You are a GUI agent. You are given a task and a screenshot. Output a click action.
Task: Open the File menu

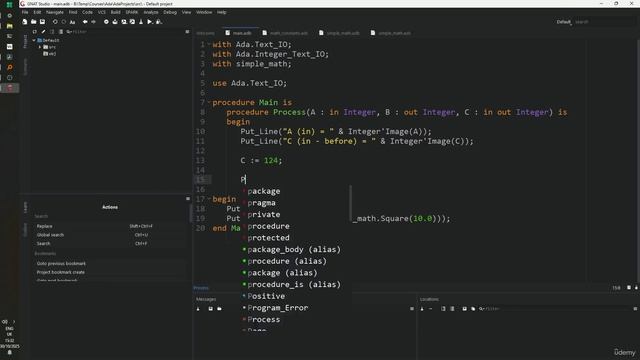point(25,12)
